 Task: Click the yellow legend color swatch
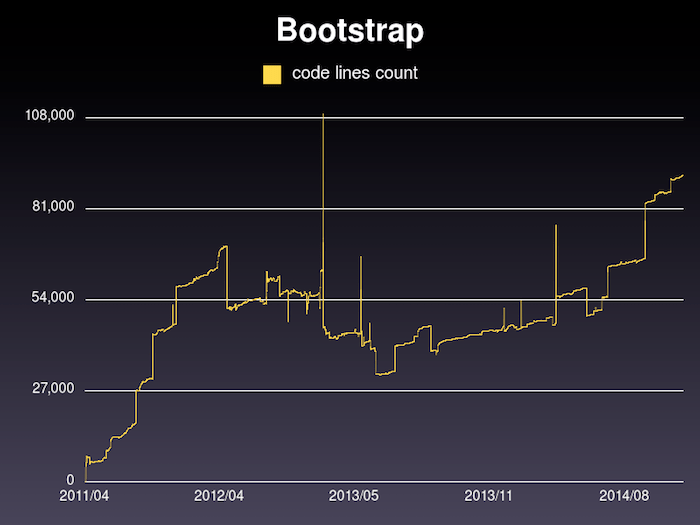coord(272,75)
